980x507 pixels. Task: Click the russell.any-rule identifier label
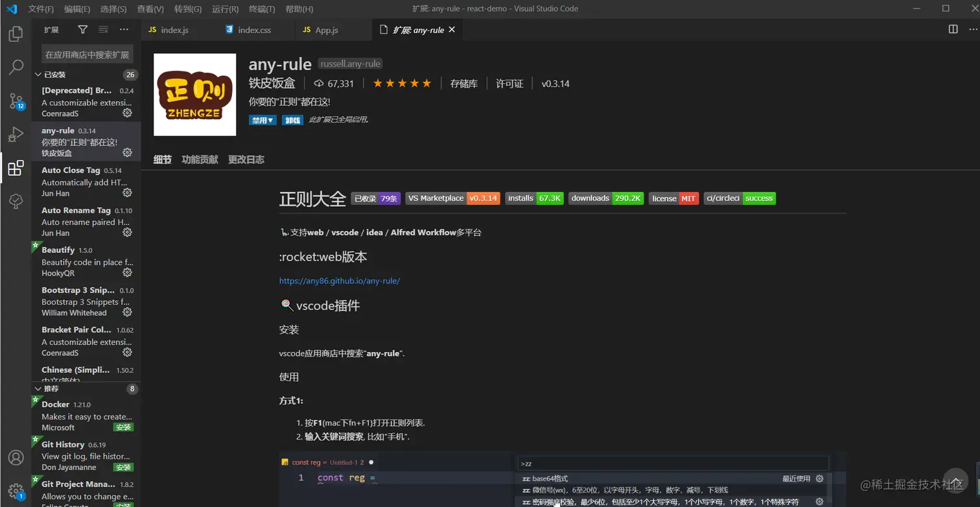point(350,64)
